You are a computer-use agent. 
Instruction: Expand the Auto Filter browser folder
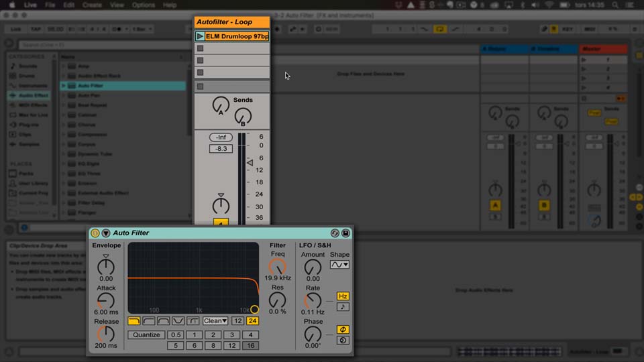(x=63, y=86)
